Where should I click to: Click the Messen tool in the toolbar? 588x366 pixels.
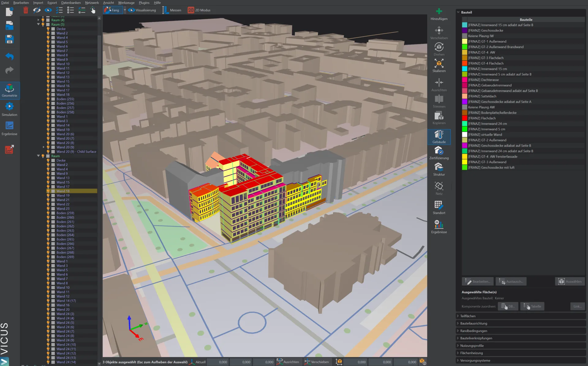(172, 10)
